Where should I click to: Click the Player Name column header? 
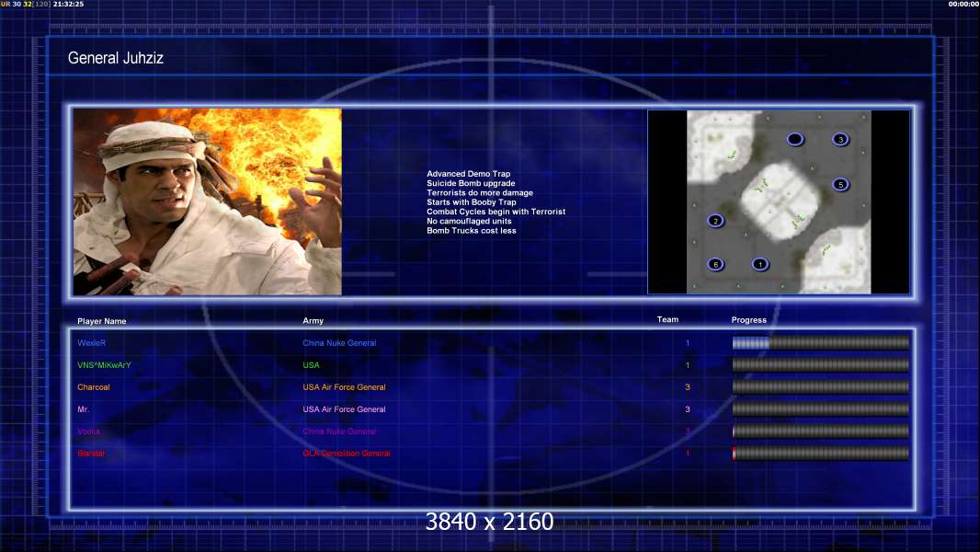point(102,321)
